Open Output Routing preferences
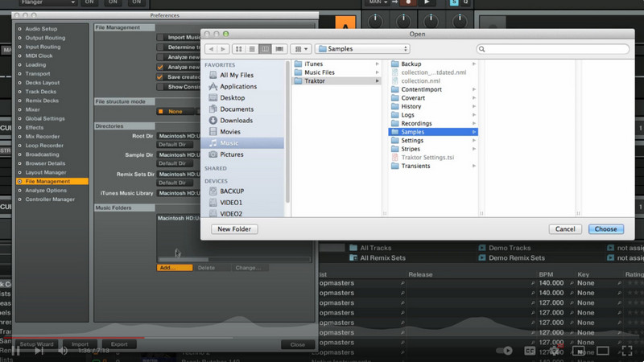 45,38
